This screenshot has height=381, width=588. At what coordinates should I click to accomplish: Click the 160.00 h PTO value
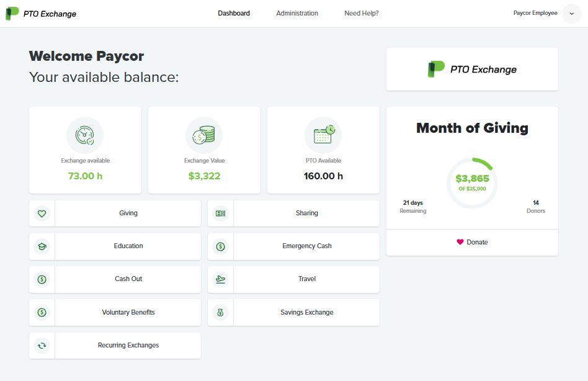pos(323,176)
